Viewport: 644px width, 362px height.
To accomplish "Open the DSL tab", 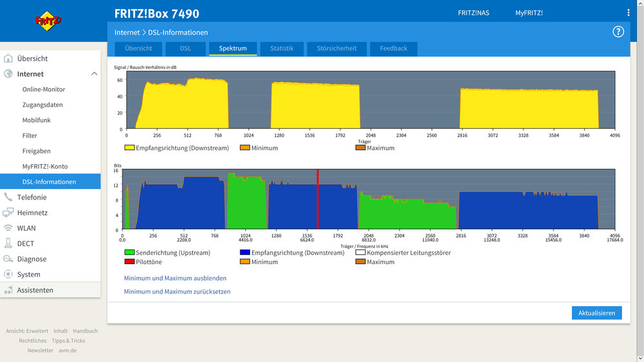I will [x=185, y=48].
